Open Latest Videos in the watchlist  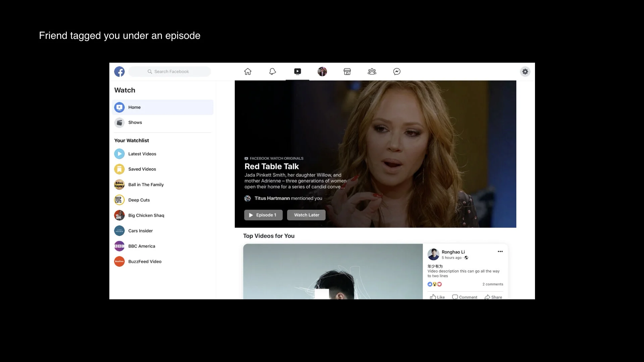click(x=163, y=154)
